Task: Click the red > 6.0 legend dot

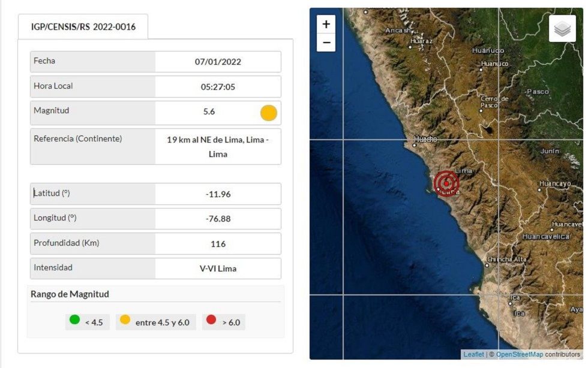Action: click(x=211, y=320)
